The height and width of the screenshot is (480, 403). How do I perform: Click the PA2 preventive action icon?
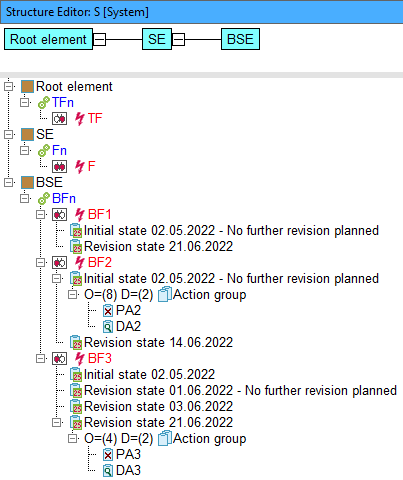point(108,311)
